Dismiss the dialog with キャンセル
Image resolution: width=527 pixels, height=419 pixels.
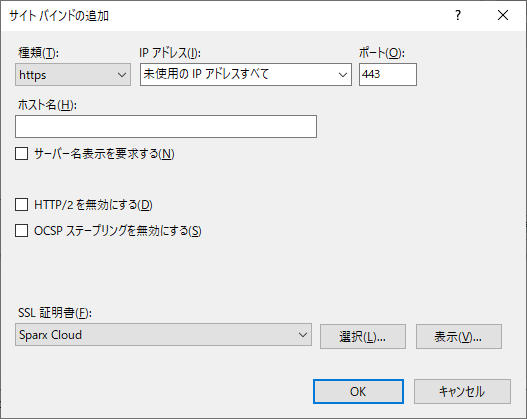click(462, 391)
